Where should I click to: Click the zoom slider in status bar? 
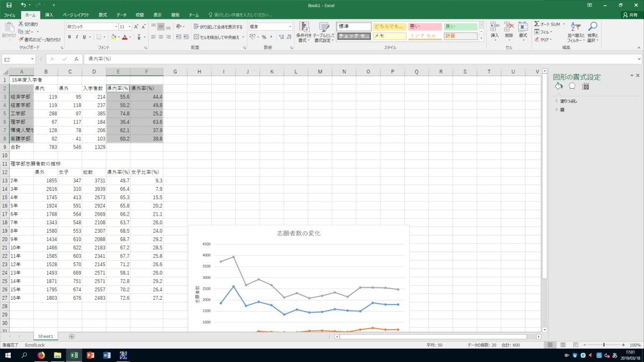604,345
